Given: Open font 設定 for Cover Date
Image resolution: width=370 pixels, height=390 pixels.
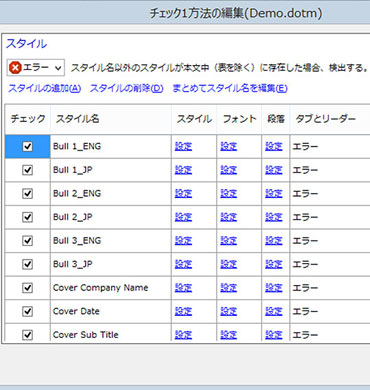Looking at the screenshot, I should 229,311.
